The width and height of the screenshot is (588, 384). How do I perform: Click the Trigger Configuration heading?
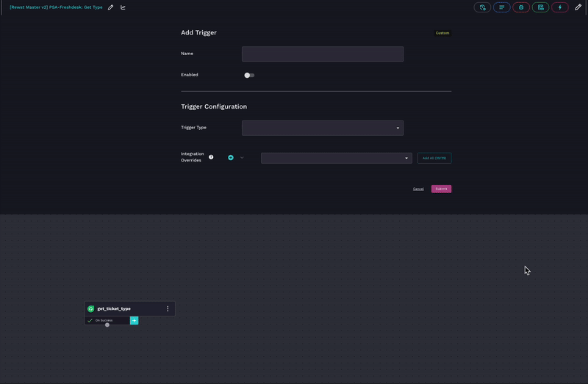pyautogui.click(x=214, y=106)
